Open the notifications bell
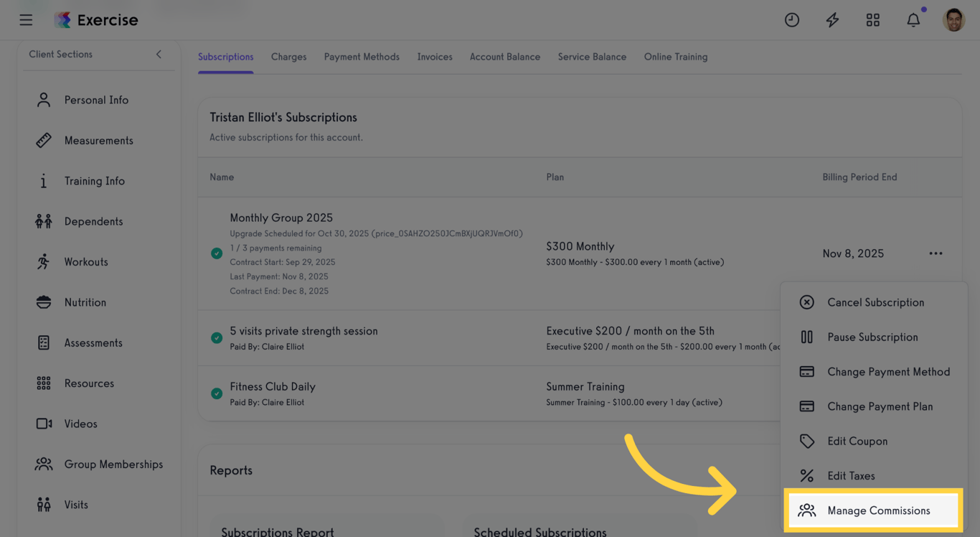 (913, 19)
